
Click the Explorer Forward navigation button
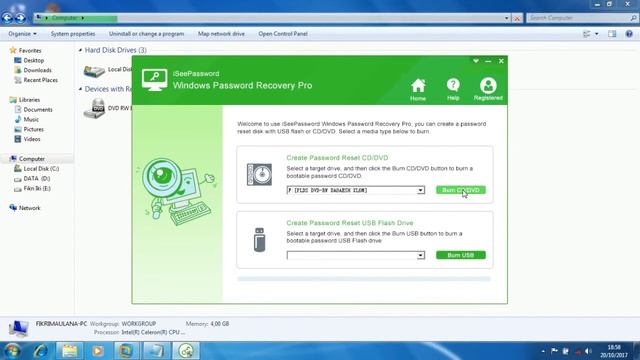point(20,18)
